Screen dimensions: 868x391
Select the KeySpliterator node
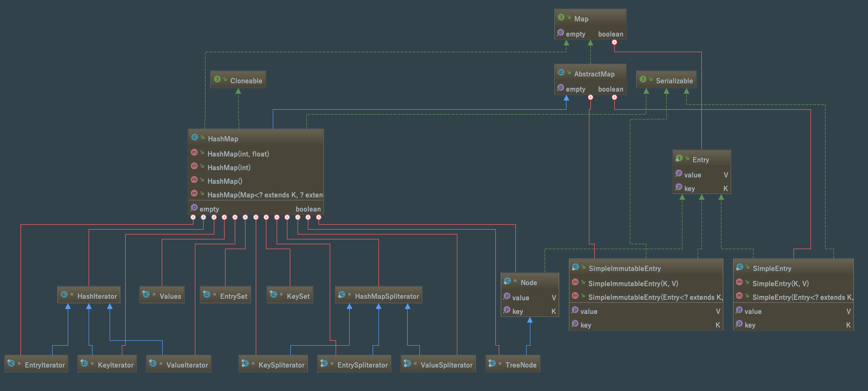pyautogui.click(x=273, y=364)
